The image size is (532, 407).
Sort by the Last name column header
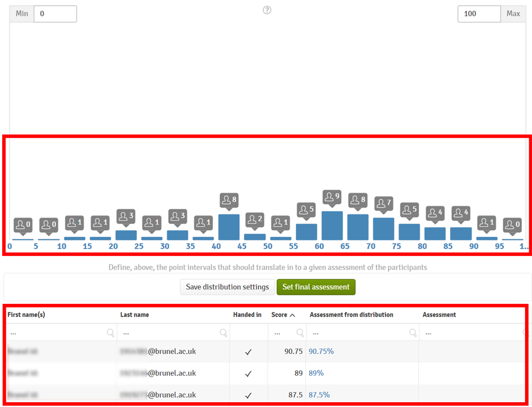(135, 315)
